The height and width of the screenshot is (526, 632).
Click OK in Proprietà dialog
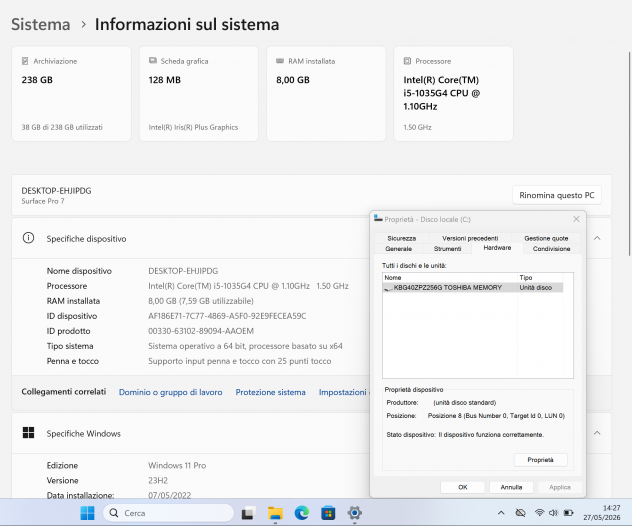463,487
